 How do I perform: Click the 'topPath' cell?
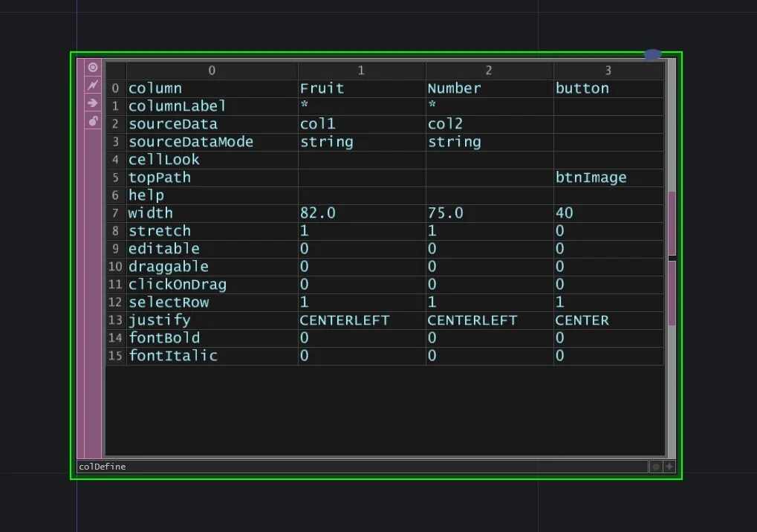(212, 178)
